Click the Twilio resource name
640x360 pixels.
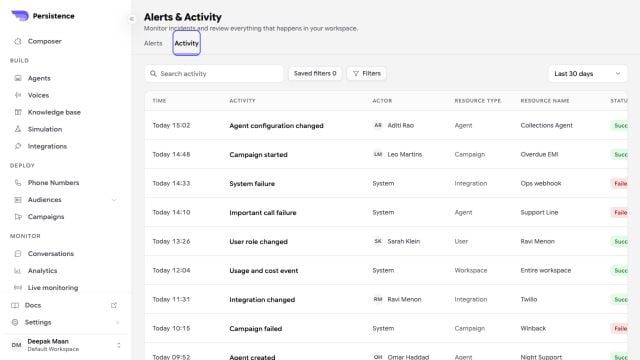(529, 299)
